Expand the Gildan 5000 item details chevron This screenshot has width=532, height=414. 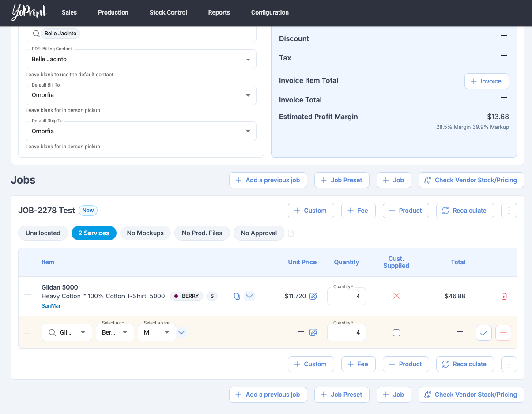click(249, 296)
